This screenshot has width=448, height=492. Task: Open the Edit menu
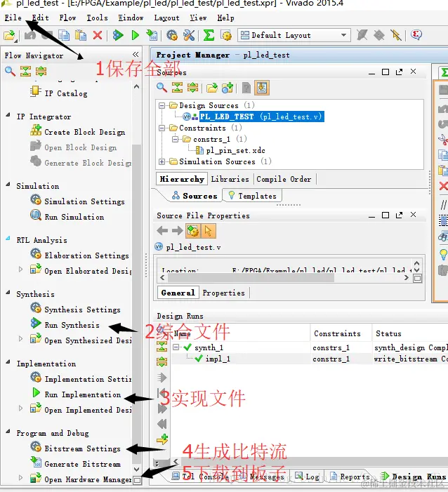[x=41, y=18]
